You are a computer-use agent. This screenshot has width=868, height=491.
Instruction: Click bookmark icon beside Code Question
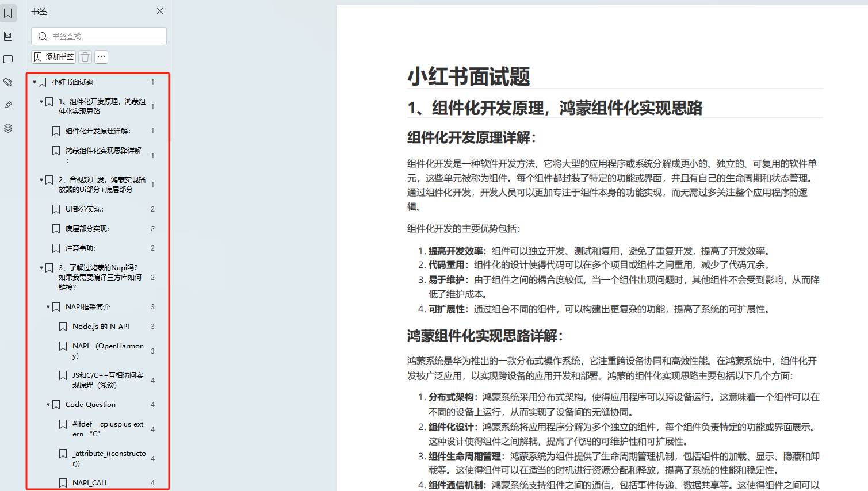[x=56, y=405]
